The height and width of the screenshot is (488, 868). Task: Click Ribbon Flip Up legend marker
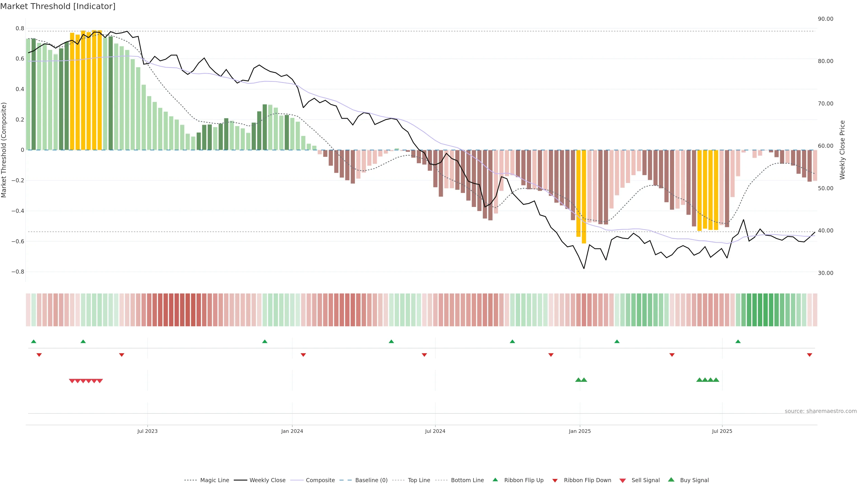[495, 480]
